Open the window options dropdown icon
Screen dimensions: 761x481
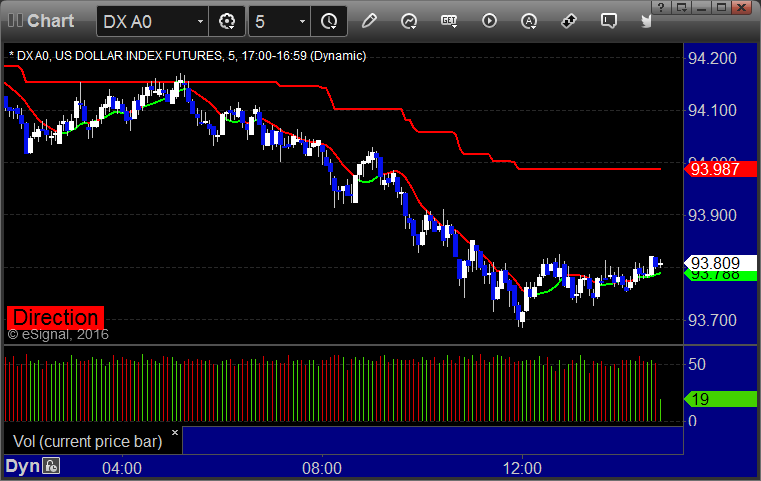point(681,7)
